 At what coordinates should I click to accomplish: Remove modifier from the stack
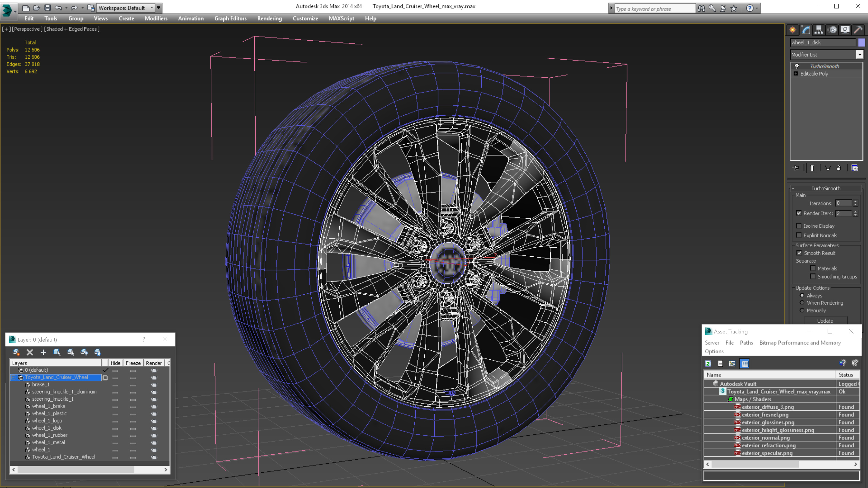839,168
